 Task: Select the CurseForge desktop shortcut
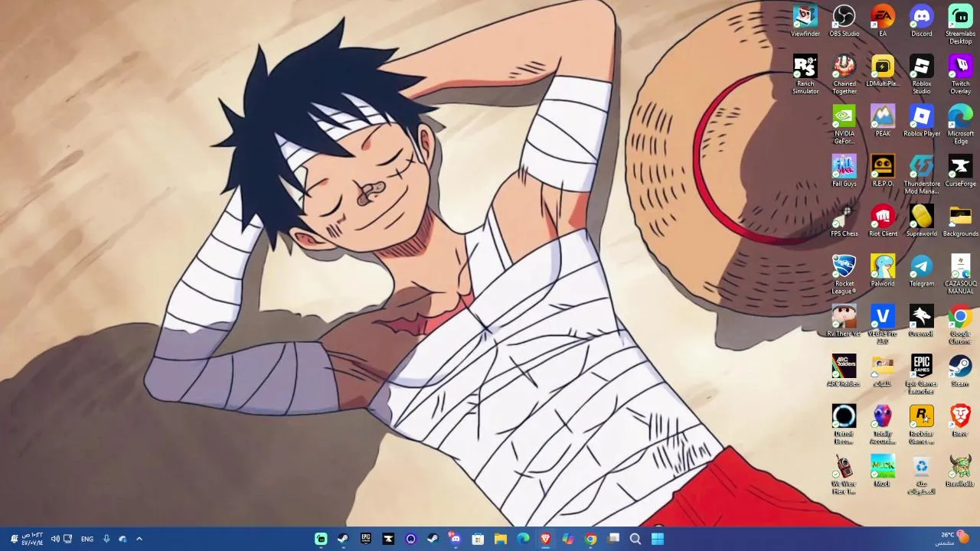point(960,171)
